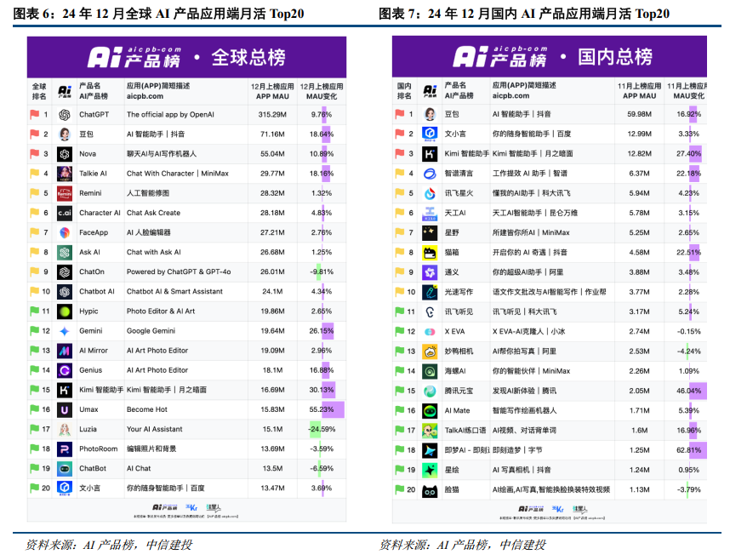
Task: Click the AI Mate app icon
Action: pos(430,410)
